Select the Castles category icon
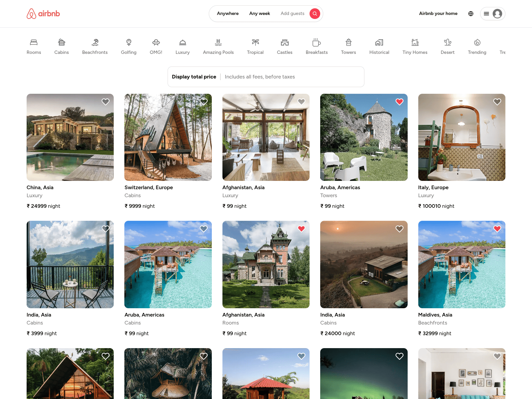532x399 pixels. (285, 42)
